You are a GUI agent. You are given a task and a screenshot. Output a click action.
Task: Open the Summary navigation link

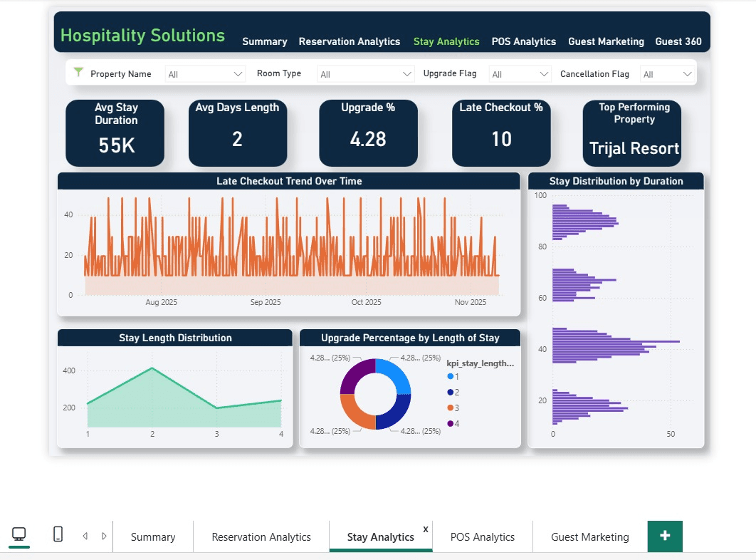click(265, 41)
